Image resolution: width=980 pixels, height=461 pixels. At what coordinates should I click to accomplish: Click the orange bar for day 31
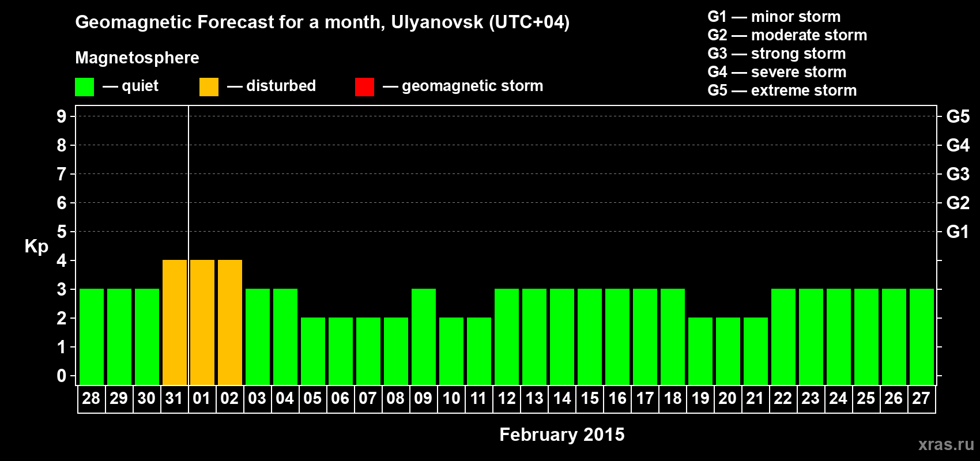175,322
